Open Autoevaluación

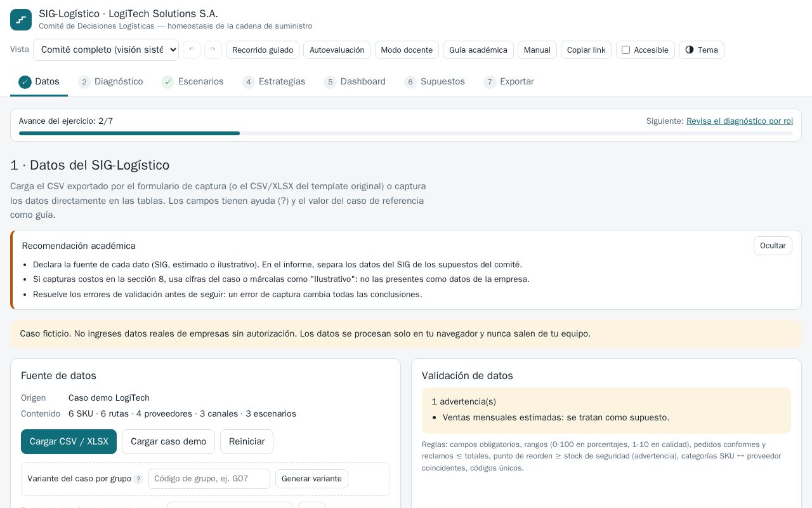pos(337,50)
